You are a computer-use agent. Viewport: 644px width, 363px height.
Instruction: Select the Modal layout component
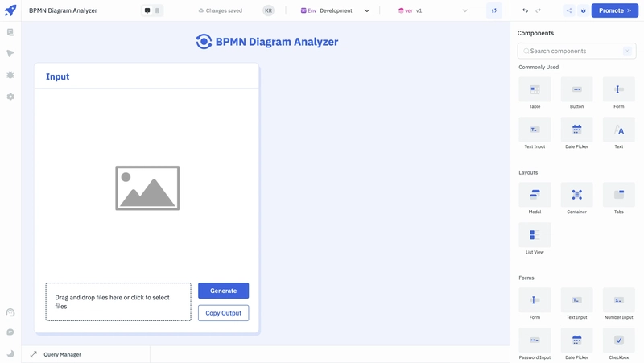535,198
